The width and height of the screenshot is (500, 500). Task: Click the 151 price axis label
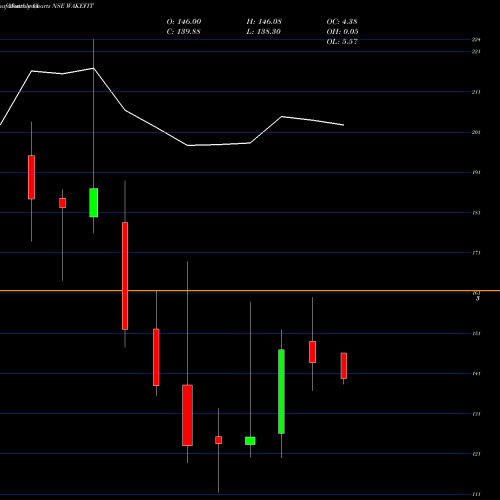[x=476, y=333]
